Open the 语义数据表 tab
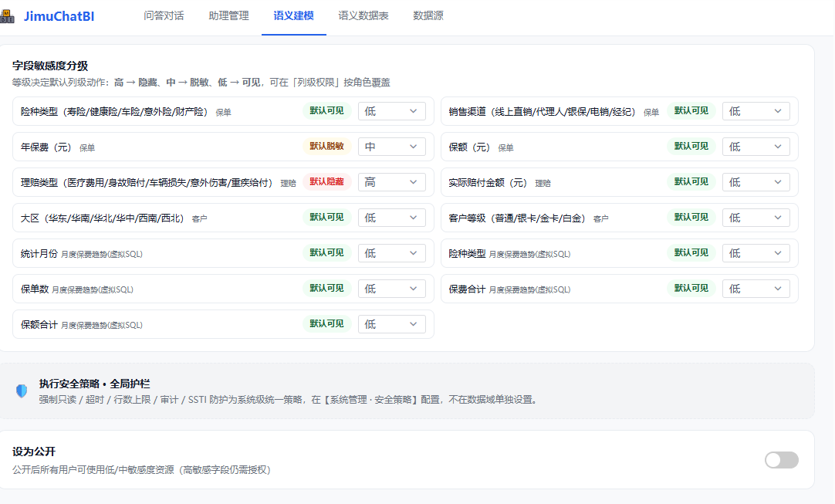This screenshot has height=504, width=835. point(363,16)
